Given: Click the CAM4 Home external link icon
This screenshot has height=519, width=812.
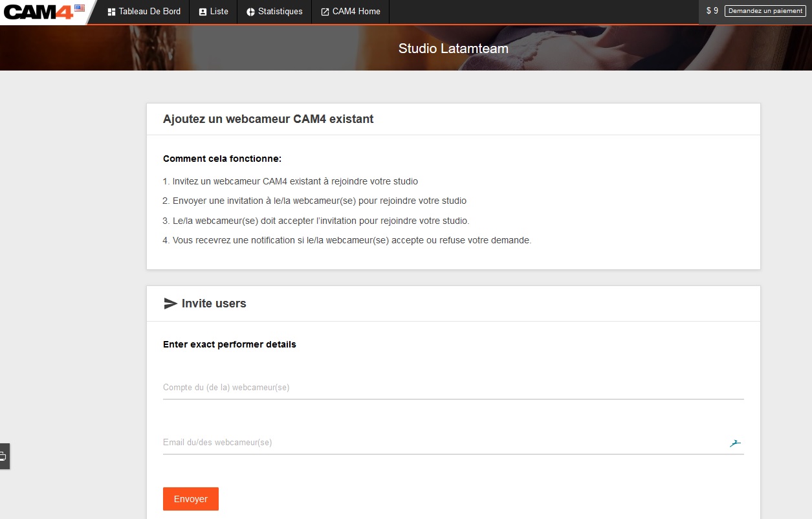Looking at the screenshot, I should coord(325,12).
